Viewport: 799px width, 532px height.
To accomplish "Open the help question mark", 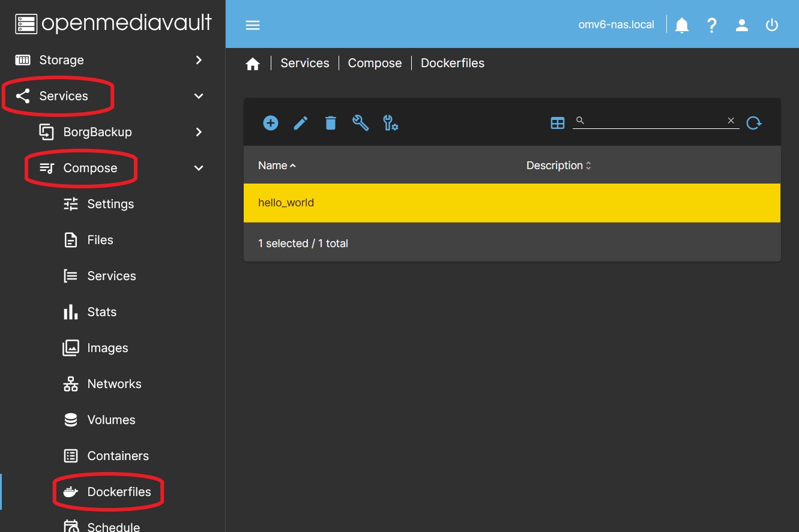I will coord(712,25).
